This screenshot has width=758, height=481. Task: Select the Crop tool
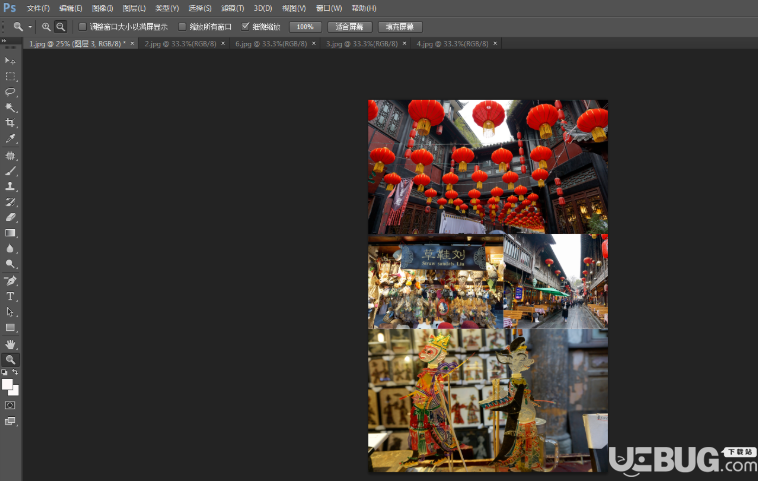[10, 123]
